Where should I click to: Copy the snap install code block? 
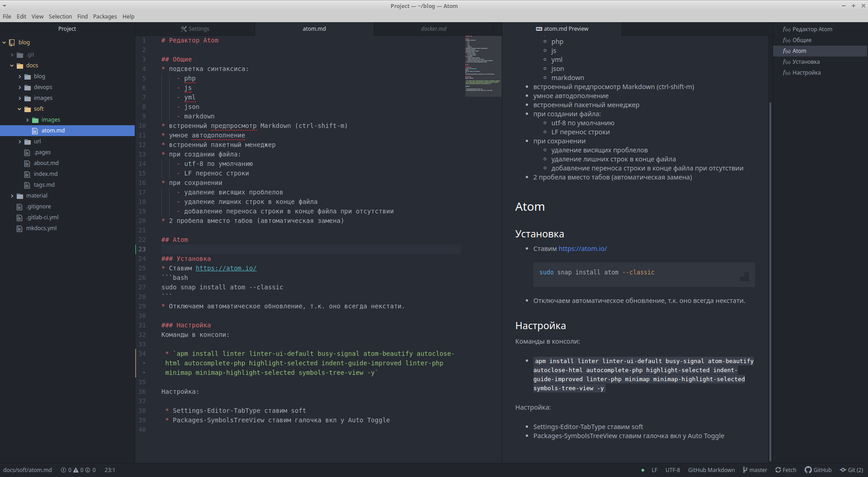[745, 277]
